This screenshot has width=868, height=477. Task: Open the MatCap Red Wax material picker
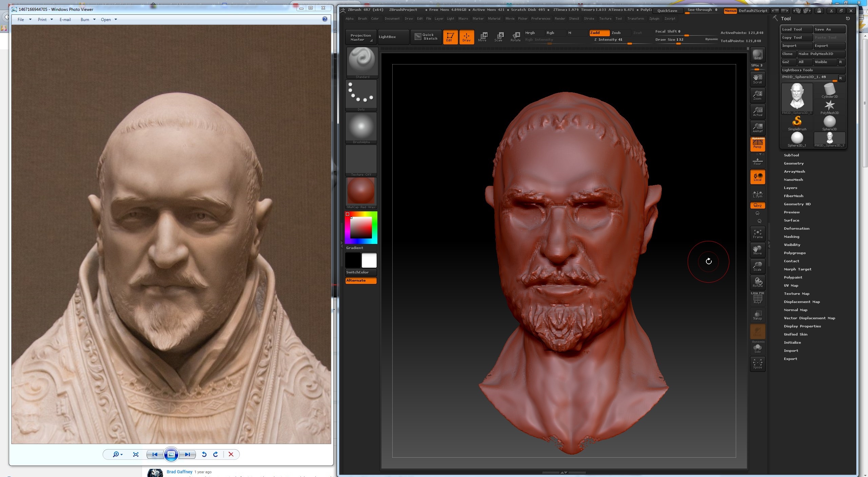(361, 192)
